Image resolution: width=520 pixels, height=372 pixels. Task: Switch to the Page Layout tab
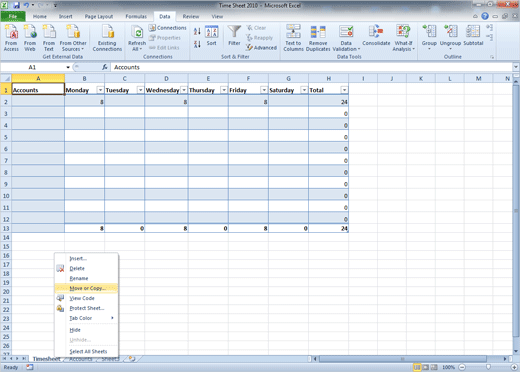click(x=99, y=16)
